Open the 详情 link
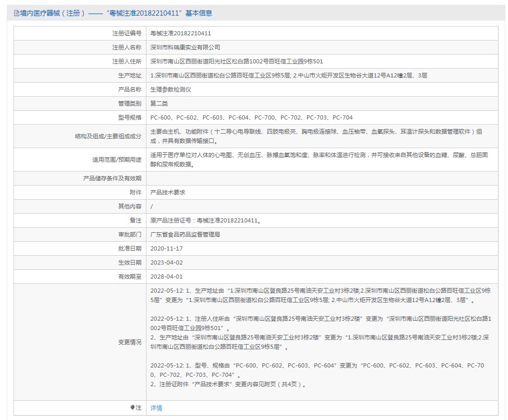Viewport: 508px width, 420px height. [156, 408]
